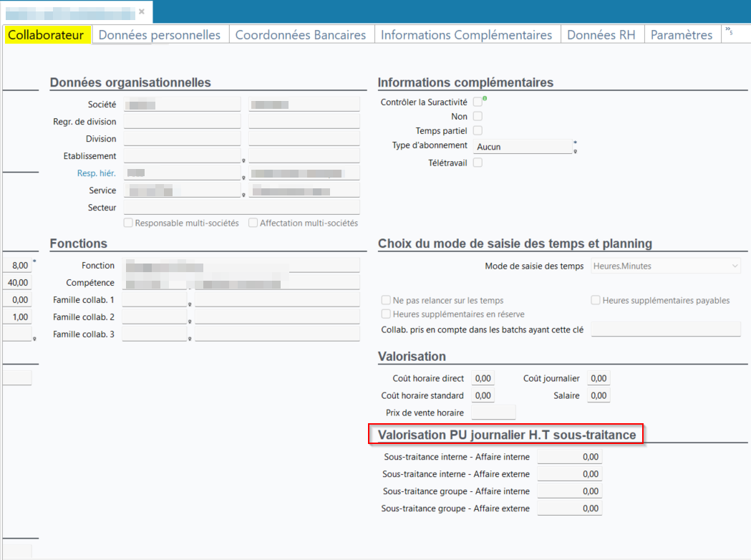Open the Mode de saisie des temps dropdown

(x=666, y=266)
